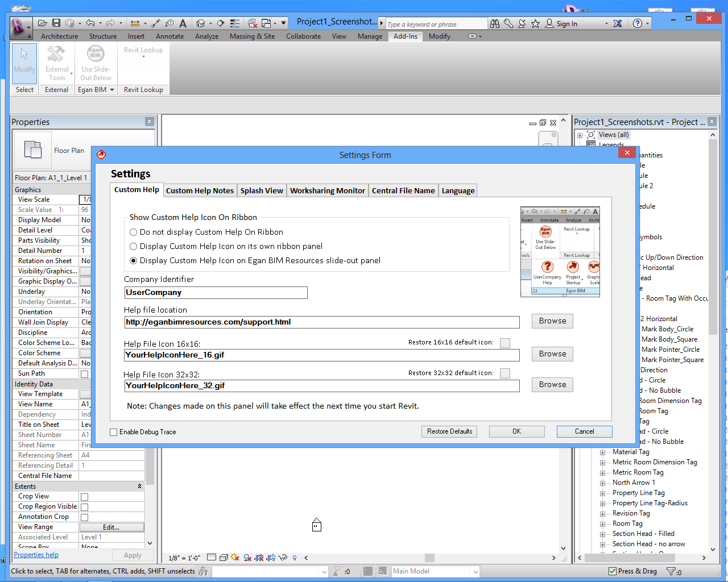Expand the Metric Room Tag tree node
Screen dimensions: 728x582
(x=602, y=473)
